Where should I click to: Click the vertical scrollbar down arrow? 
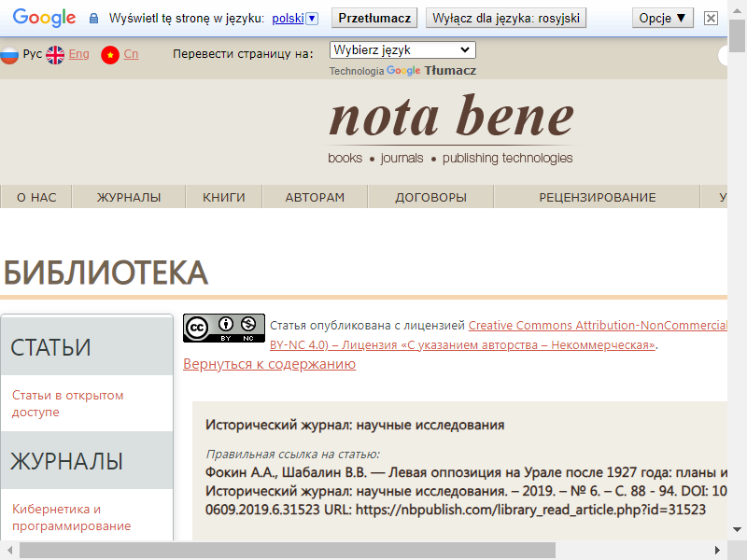737,532
